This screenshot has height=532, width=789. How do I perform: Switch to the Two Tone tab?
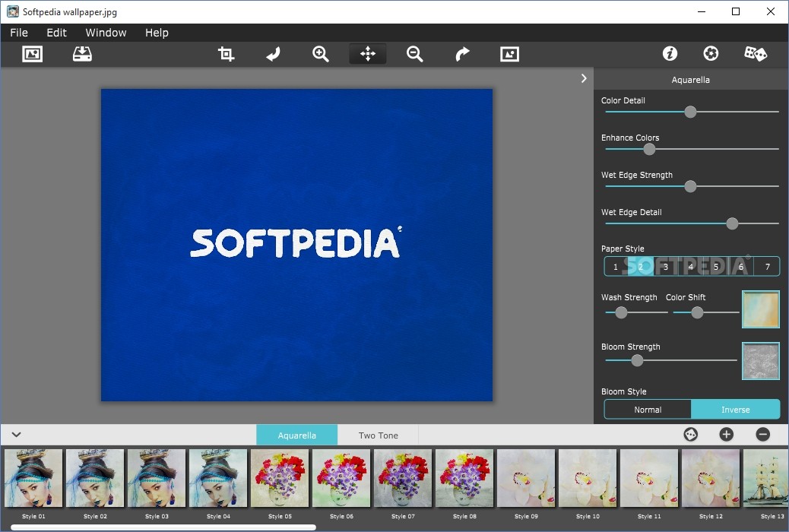[x=378, y=435]
